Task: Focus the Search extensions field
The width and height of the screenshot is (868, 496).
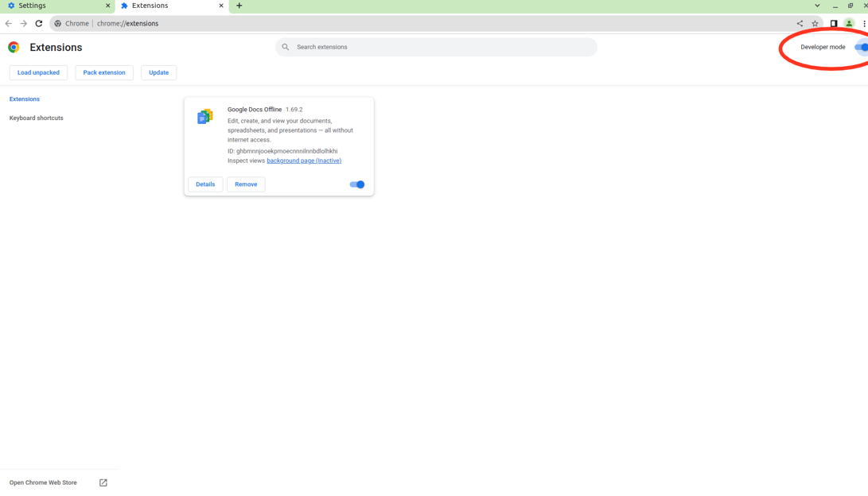Action: pyautogui.click(x=436, y=47)
